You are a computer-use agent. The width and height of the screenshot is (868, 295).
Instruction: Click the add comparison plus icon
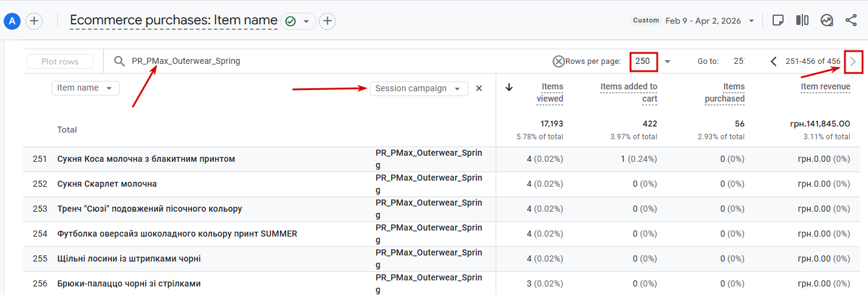(35, 21)
